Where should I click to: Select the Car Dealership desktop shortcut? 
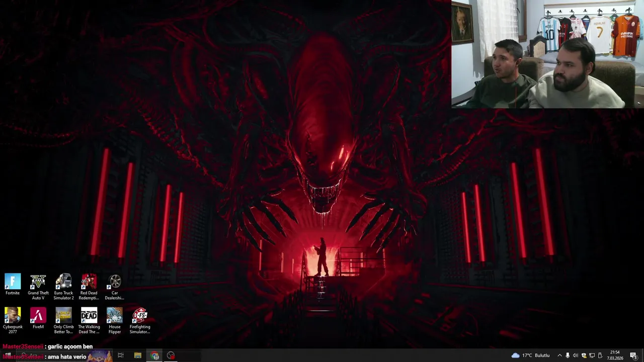pyautogui.click(x=115, y=287)
